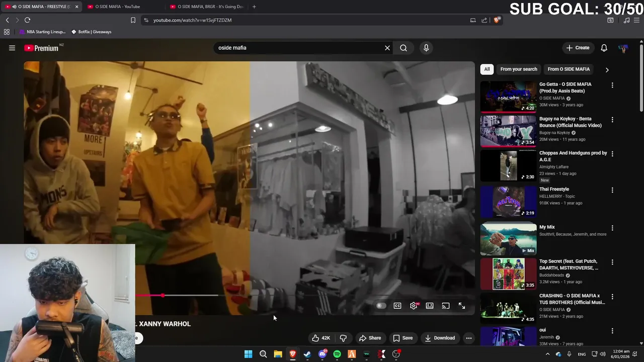Select the All filter chip
This screenshot has width=644, height=362.
(x=487, y=69)
